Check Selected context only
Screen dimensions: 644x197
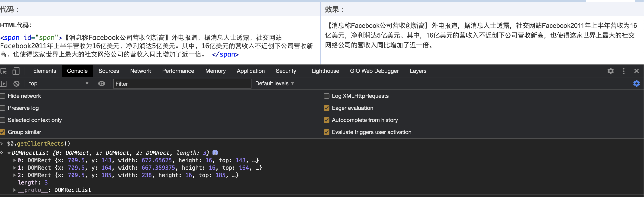[3, 120]
